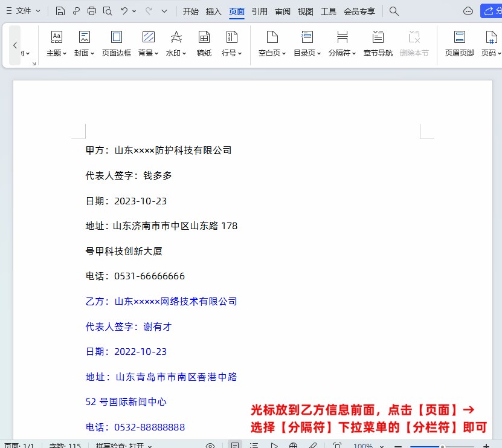Viewport: 502px width, 448px height.
Task: Select the 稿纸 manuscript paper icon
Action: pos(204,44)
